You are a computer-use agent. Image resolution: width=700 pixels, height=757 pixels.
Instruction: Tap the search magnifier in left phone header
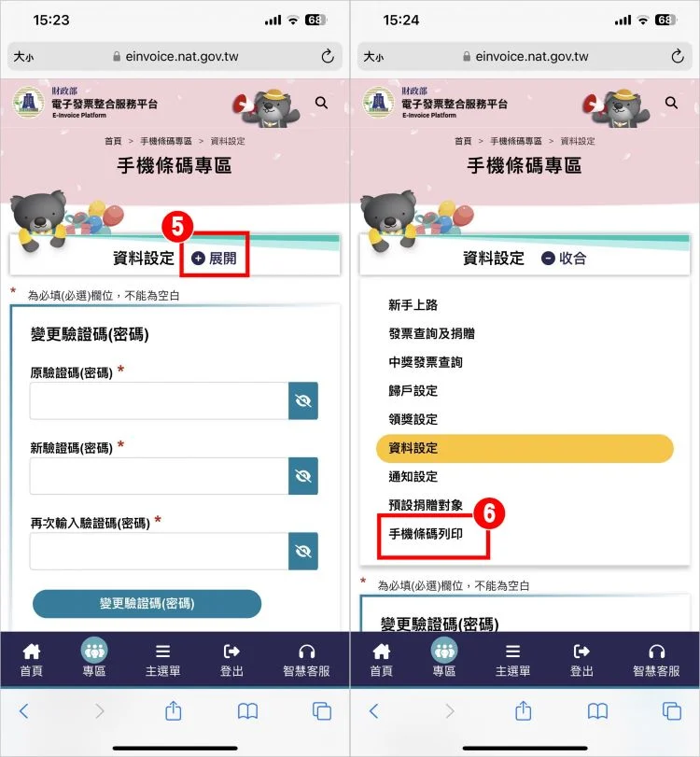coord(321,103)
